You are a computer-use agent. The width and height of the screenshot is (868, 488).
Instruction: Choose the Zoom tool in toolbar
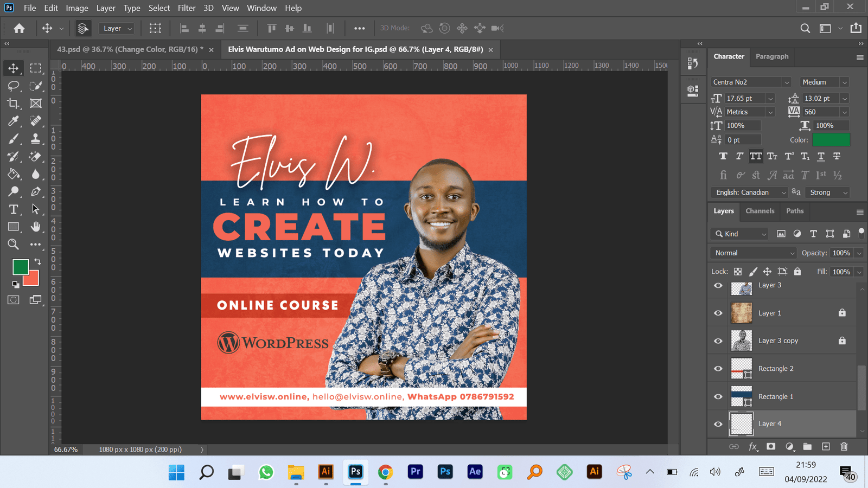click(14, 245)
